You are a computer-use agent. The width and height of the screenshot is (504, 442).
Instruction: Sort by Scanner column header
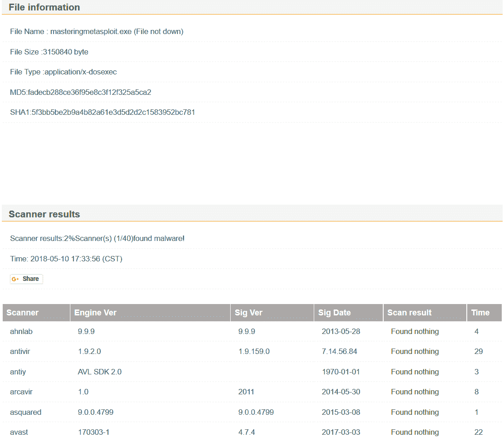pos(36,313)
